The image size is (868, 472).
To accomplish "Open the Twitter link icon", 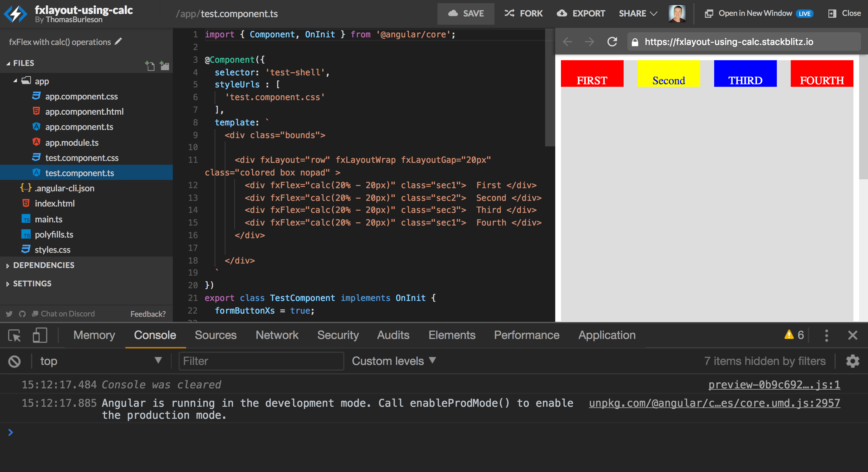I will [x=9, y=314].
